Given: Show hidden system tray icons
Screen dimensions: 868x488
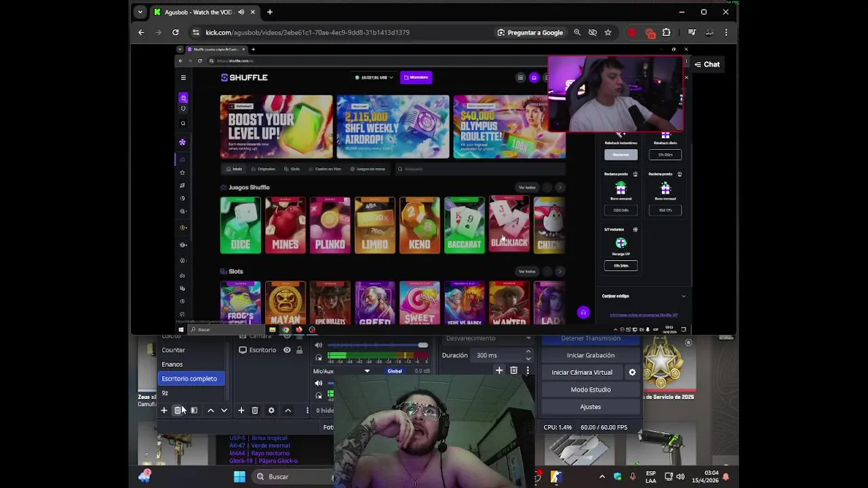Looking at the screenshot, I should click(x=602, y=476).
